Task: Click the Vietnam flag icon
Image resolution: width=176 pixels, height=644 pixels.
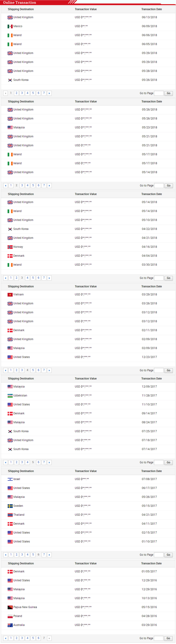Action: click(x=10, y=294)
